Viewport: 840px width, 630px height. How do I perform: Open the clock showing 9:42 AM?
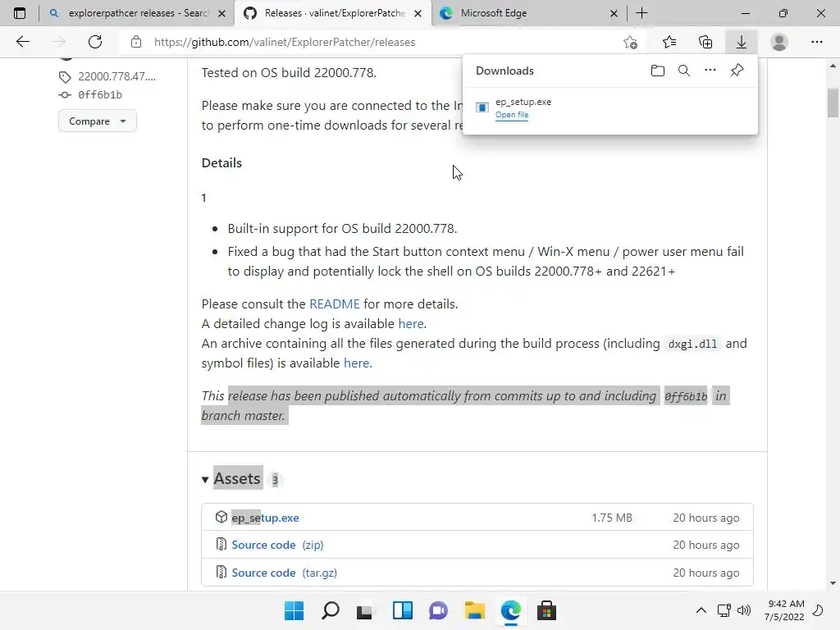pos(784,610)
